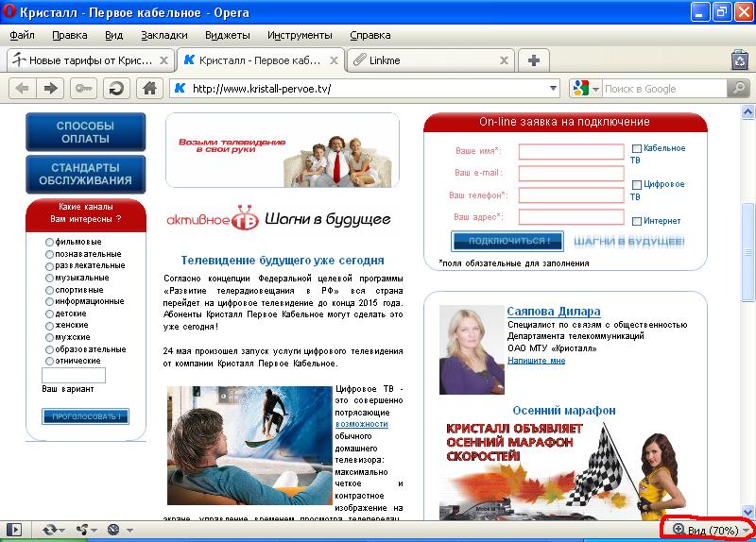Open the 'Саяпова Дилара' link

554,312
